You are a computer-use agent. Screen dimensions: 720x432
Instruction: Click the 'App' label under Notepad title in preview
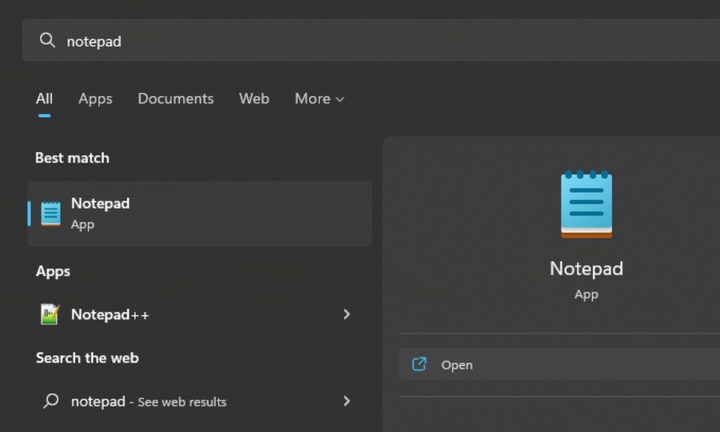click(586, 295)
